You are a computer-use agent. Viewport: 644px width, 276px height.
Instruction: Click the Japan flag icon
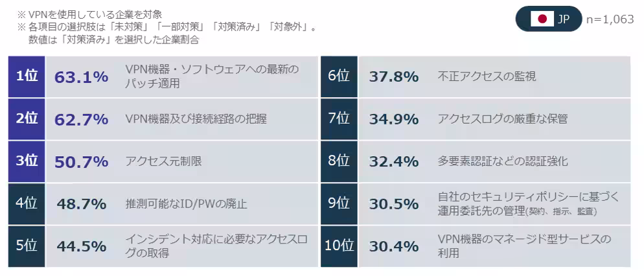[542, 19]
